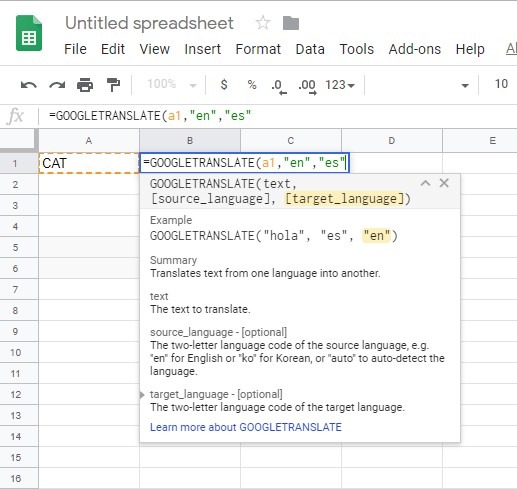Open the Data menu
The height and width of the screenshot is (489, 517).
[310, 49]
